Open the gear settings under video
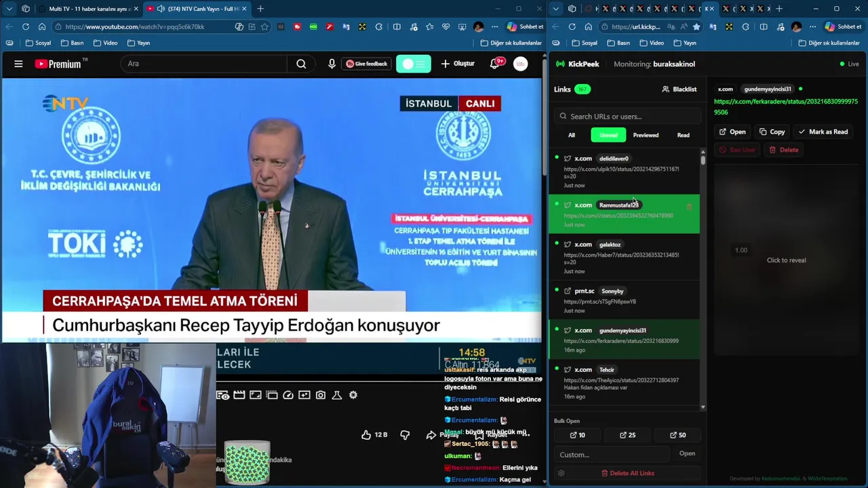Screen dimensions: 868x488 click(x=353, y=394)
